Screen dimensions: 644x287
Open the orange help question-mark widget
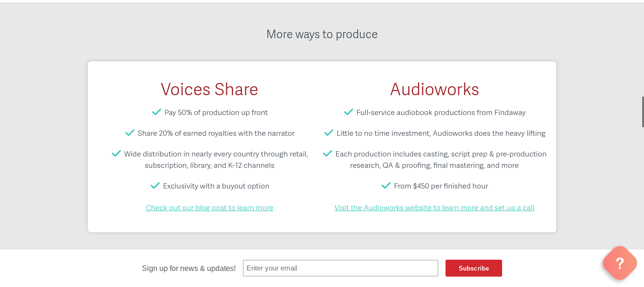tap(620, 263)
